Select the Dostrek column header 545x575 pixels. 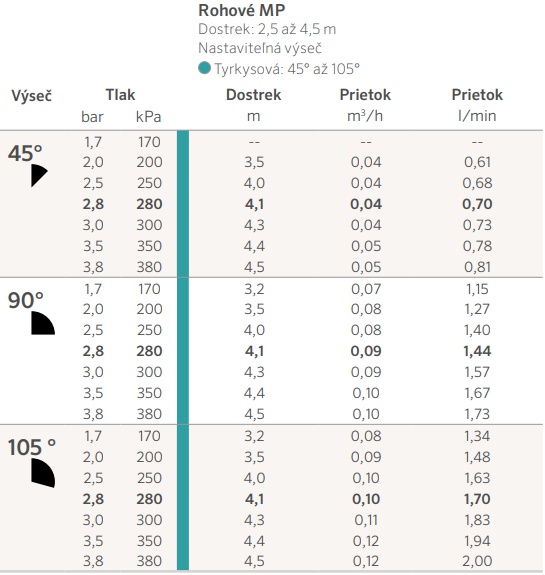pyautogui.click(x=253, y=95)
